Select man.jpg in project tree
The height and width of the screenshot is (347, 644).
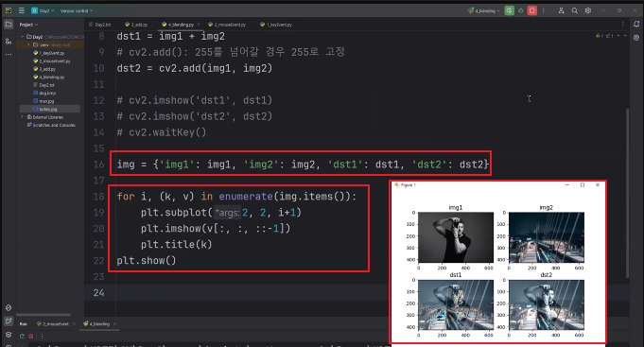click(x=44, y=101)
